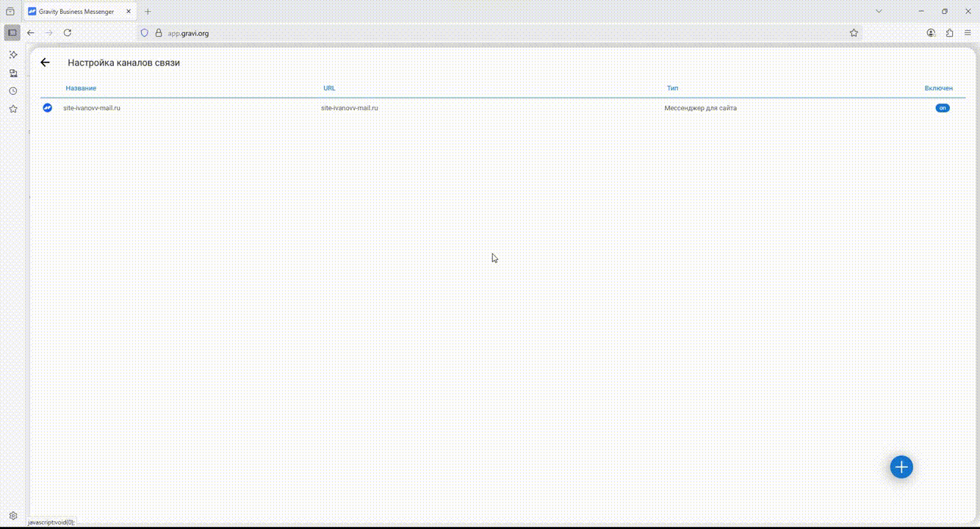Viewport: 980px width, 529px height.
Task: Open the Bookmarks star in the Firefox sidebar
Action: (x=12, y=109)
